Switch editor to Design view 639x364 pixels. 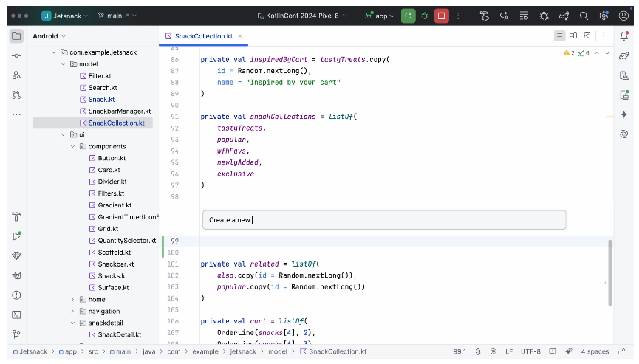(587, 36)
